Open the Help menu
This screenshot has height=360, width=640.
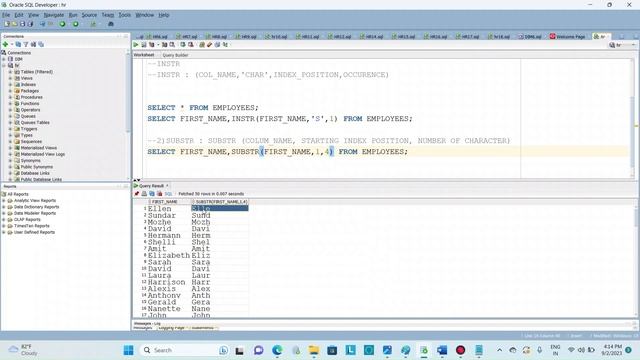164,15
